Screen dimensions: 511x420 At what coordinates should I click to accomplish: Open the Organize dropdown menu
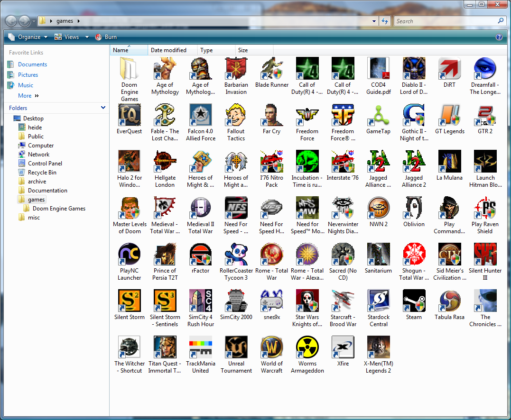28,37
